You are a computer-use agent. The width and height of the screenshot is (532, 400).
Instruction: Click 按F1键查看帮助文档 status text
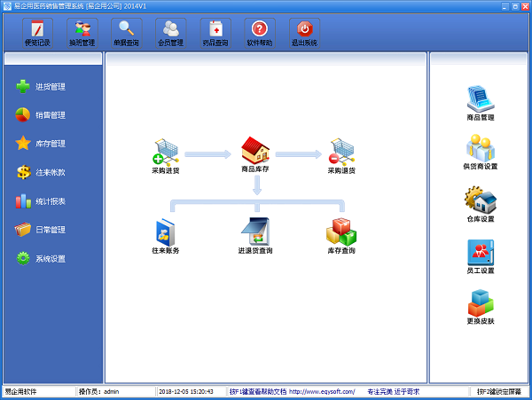pos(258,391)
